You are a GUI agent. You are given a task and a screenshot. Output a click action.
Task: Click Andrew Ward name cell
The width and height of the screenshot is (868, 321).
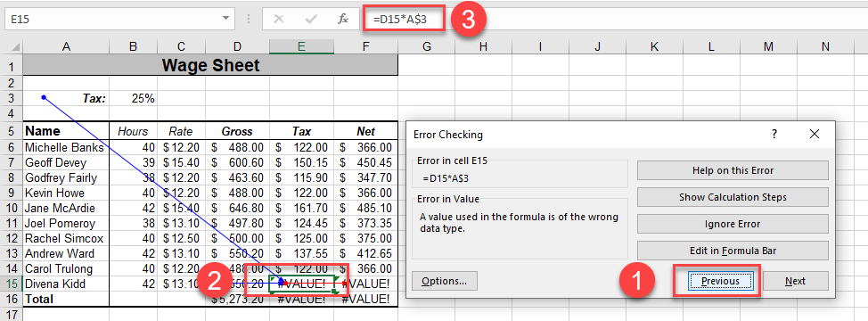click(x=66, y=253)
